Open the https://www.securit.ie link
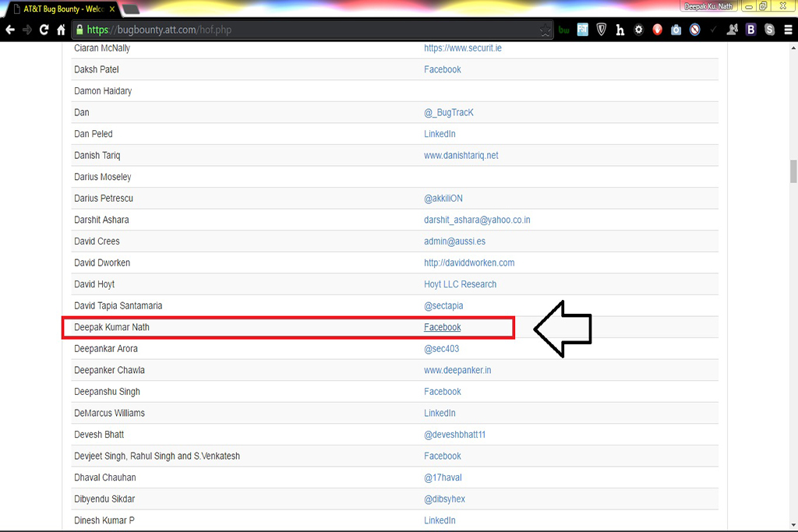 [x=463, y=48]
